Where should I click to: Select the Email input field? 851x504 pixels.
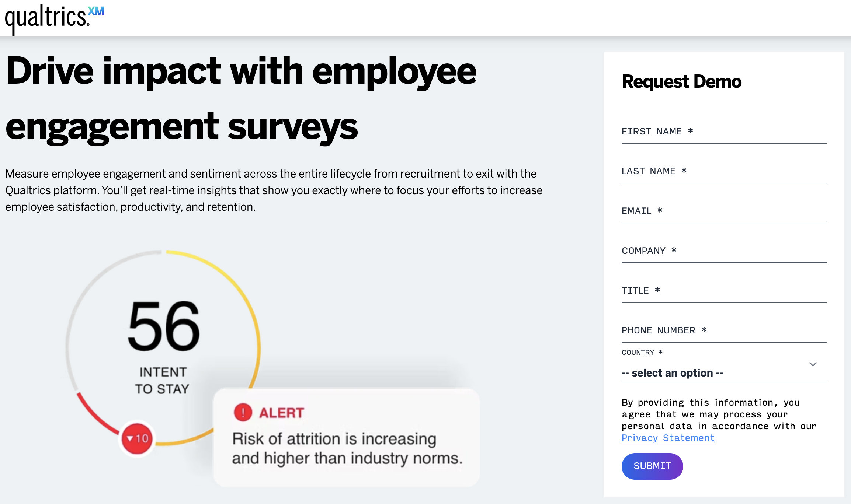coord(723,211)
